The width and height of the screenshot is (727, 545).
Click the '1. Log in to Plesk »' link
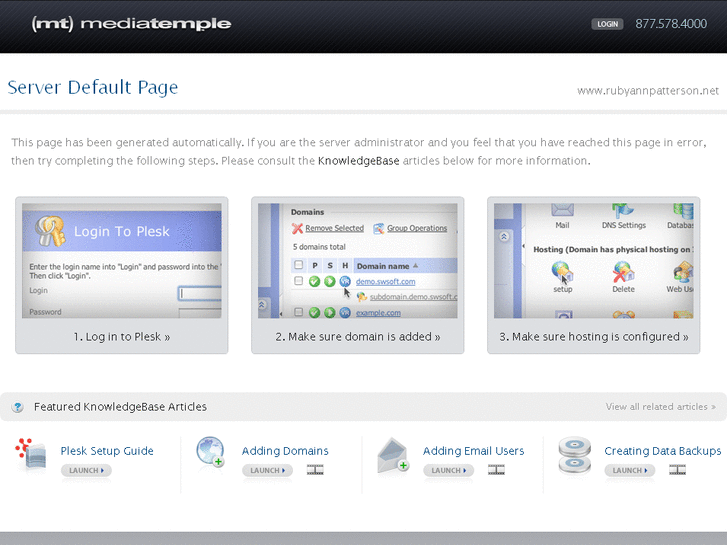pyautogui.click(x=121, y=337)
